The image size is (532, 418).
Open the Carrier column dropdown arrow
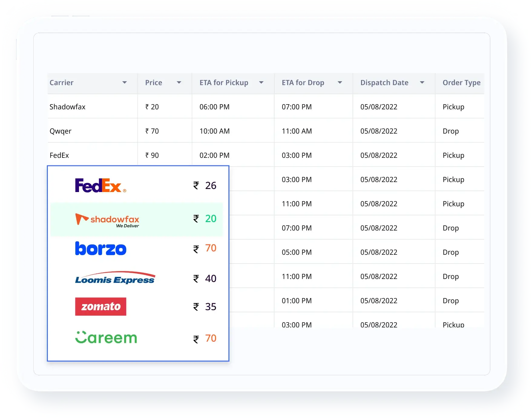(x=124, y=83)
